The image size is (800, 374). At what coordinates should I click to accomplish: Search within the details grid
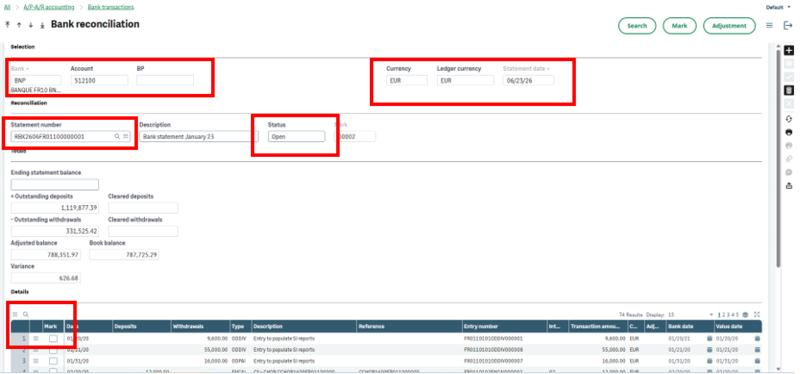(26, 314)
